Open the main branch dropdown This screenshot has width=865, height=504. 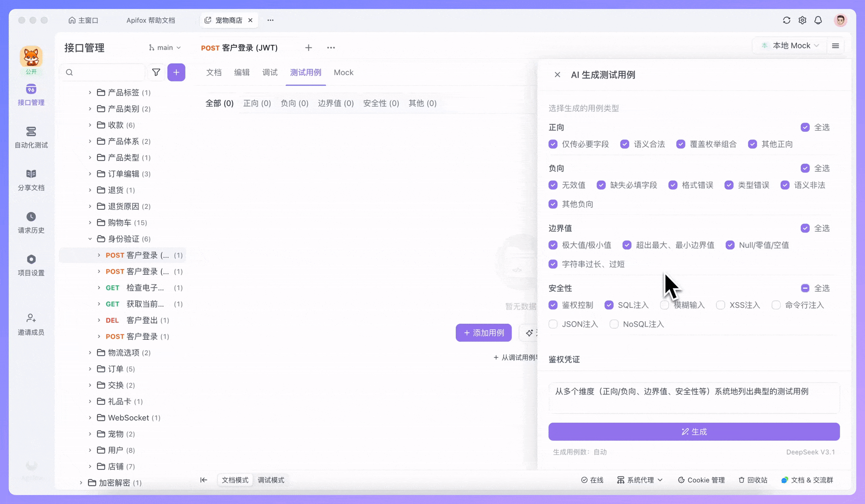click(165, 47)
